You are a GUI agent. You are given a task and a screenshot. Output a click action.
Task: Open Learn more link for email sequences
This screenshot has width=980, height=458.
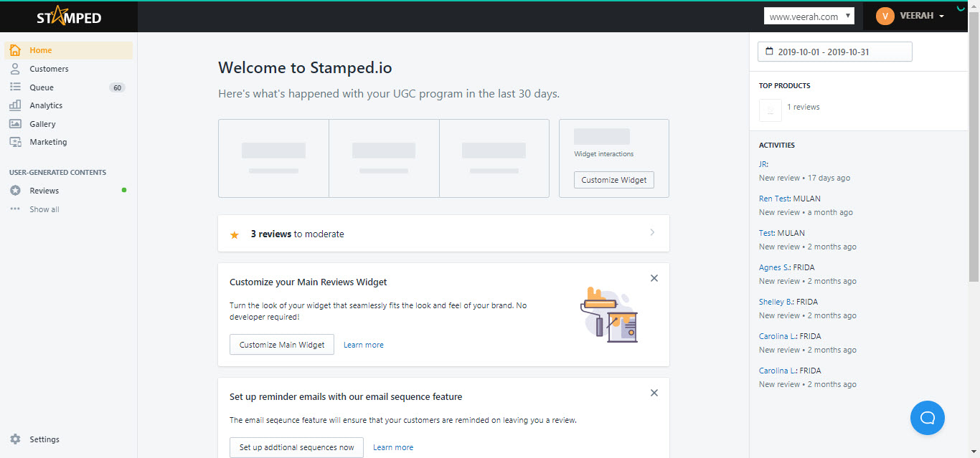click(x=393, y=447)
